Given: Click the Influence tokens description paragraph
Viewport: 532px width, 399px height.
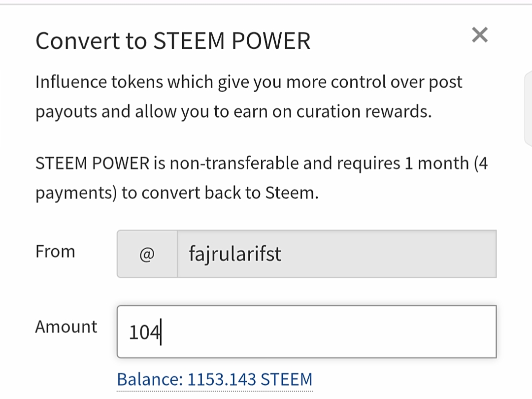Looking at the screenshot, I should 249,97.
